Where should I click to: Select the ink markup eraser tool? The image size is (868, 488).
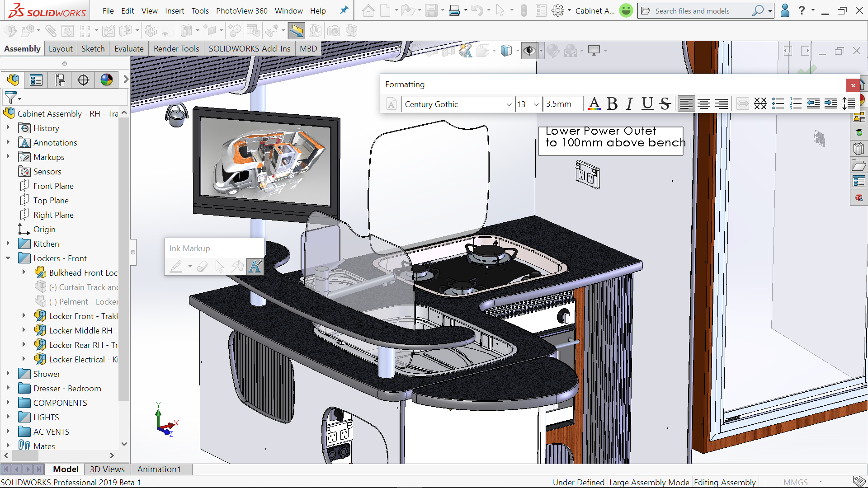click(202, 266)
